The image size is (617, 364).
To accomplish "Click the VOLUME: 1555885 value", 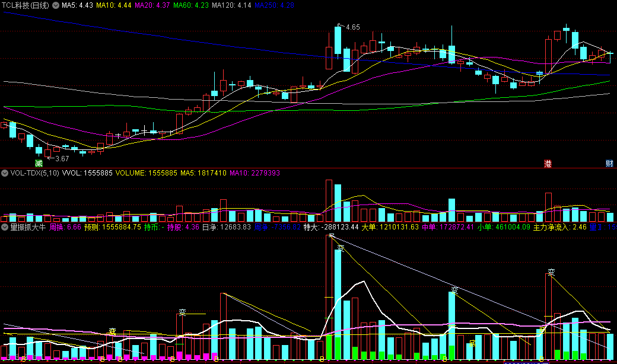I will tap(147, 173).
